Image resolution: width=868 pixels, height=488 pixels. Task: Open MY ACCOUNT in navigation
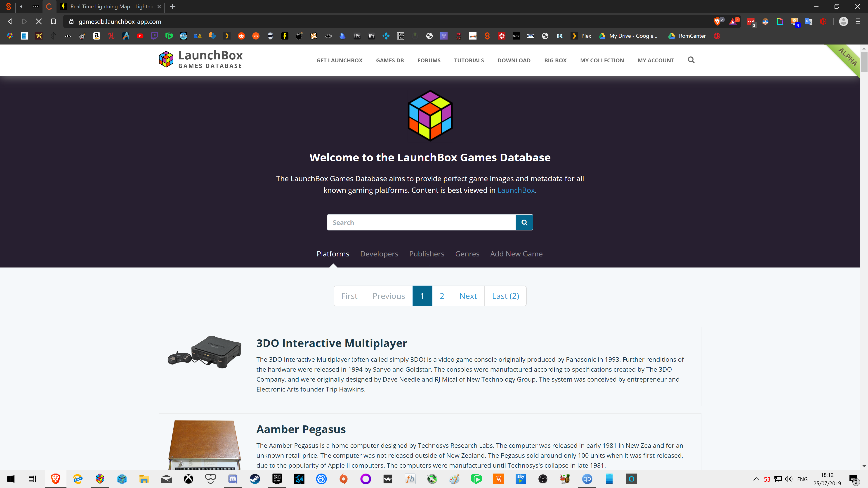click(x=656, y=60)
